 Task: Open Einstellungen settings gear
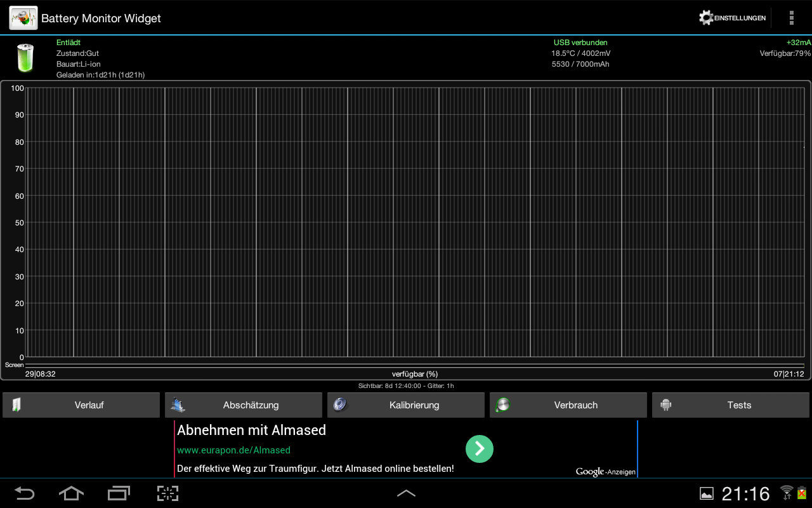tap(732, 18)
